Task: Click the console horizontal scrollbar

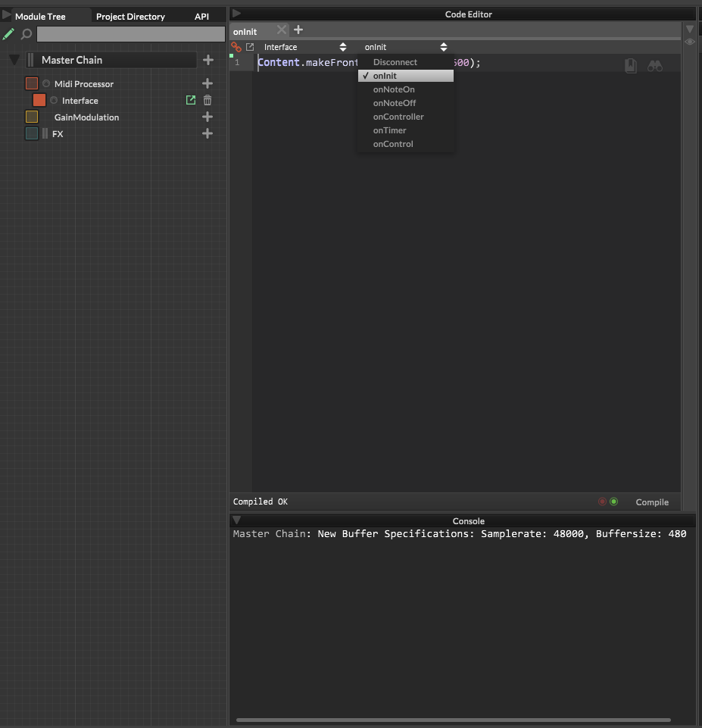Action: click(454, 720)
